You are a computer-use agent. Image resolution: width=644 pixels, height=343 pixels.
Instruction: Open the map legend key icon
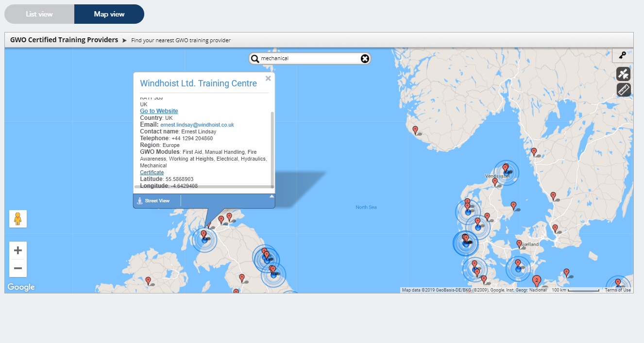[623, 55]
